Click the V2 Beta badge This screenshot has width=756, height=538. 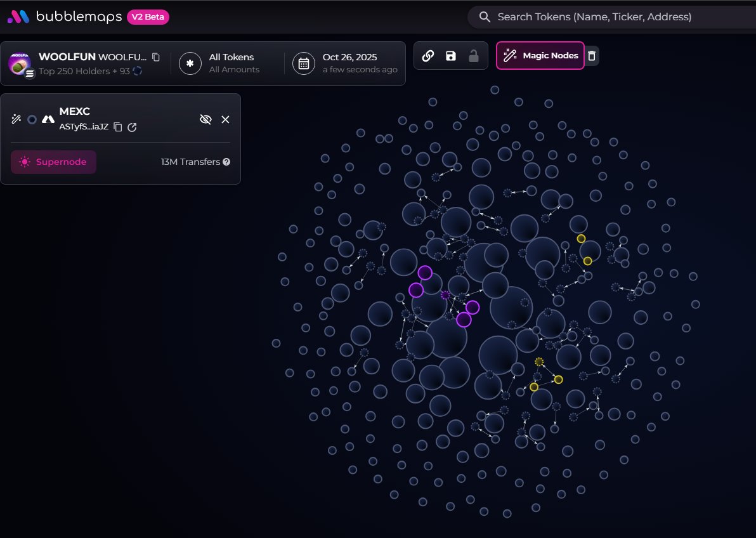click(148, 17)
